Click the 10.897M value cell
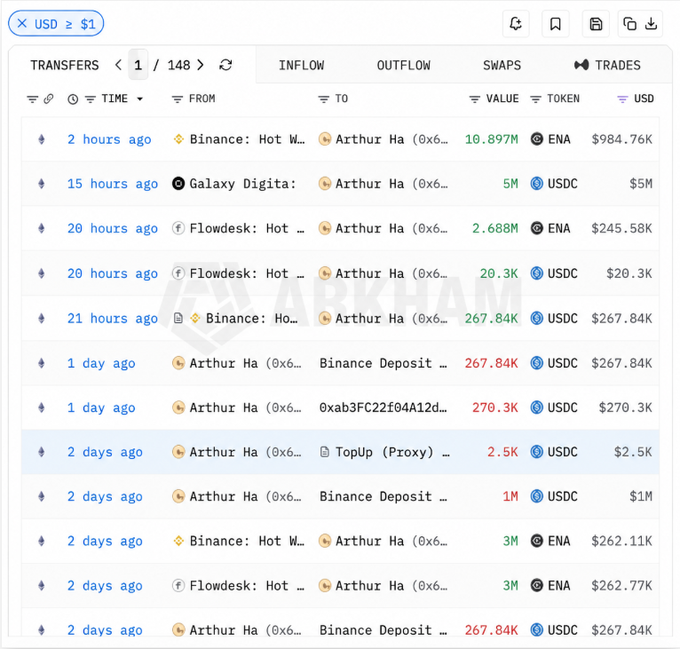680x649 pixels. pyautogui.click(x=491, y=140)
